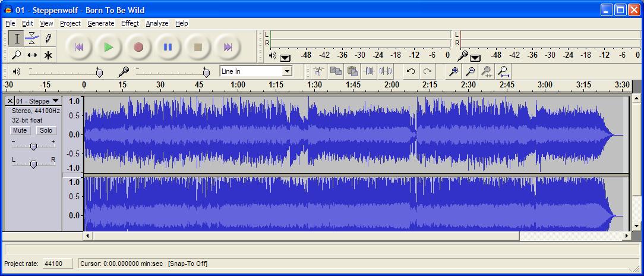Click the vertical scrollbar down arrow
The height and width of the screenshot is (276, 644).
pyautogui.click(x=636, y=226)
